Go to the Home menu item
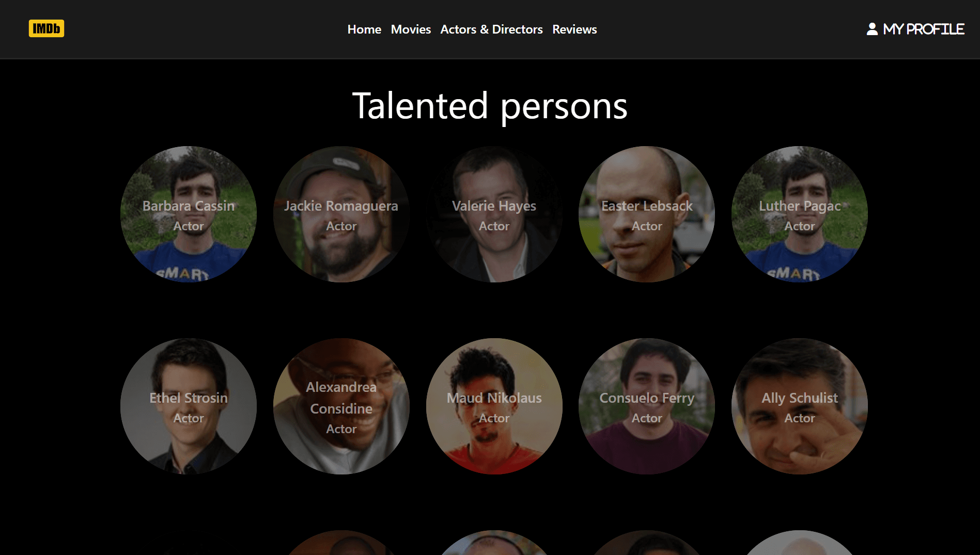 tap(364, 29)
